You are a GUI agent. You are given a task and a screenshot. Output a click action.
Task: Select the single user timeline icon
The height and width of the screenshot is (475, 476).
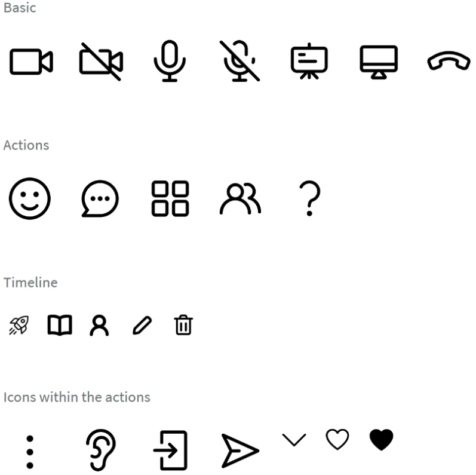(x=99, y=325)
